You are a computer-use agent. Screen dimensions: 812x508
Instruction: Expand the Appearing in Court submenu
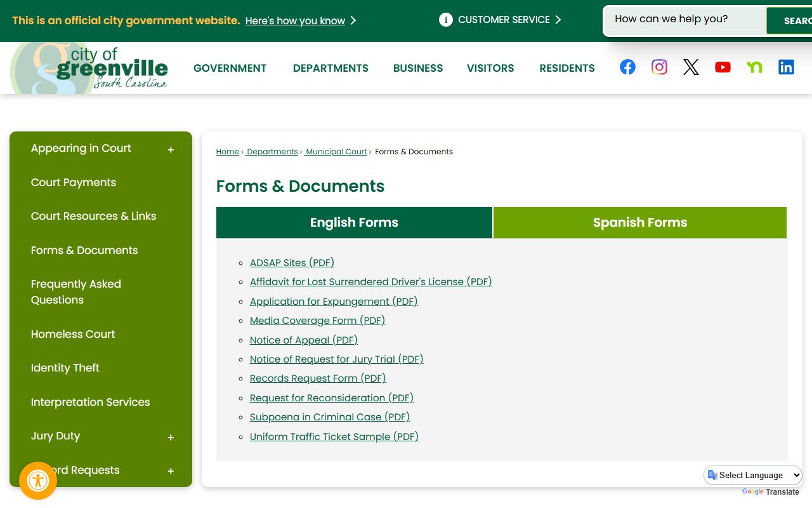[x=171, y=150]
